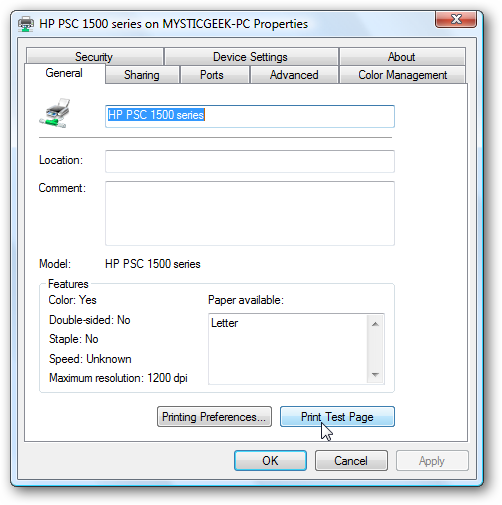Go to the Sharing tab
Viewport: 502px width, 505px height.
click(142, 75)
